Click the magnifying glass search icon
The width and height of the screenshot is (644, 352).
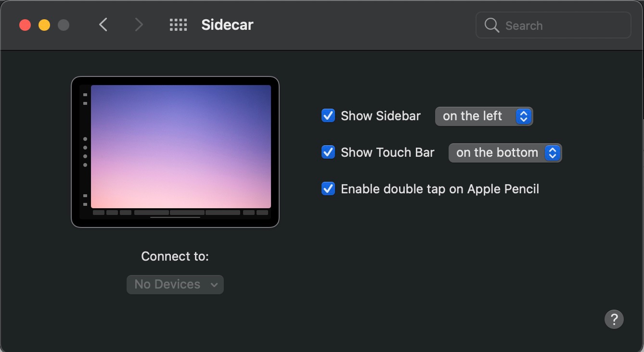point(491,25)
